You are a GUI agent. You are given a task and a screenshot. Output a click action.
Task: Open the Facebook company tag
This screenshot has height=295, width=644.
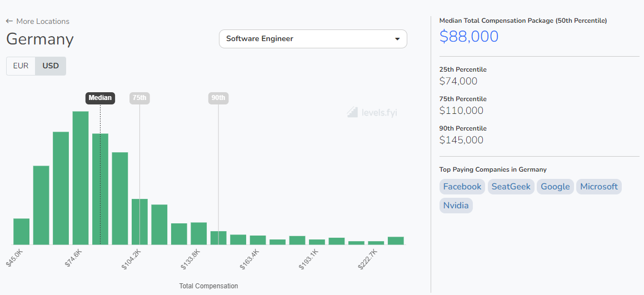[462, 187]
